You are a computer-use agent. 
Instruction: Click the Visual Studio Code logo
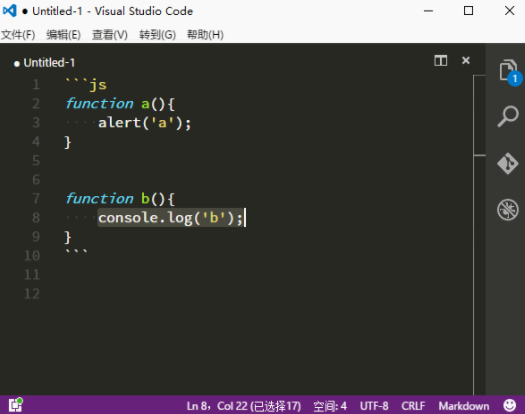pos(9,11)
